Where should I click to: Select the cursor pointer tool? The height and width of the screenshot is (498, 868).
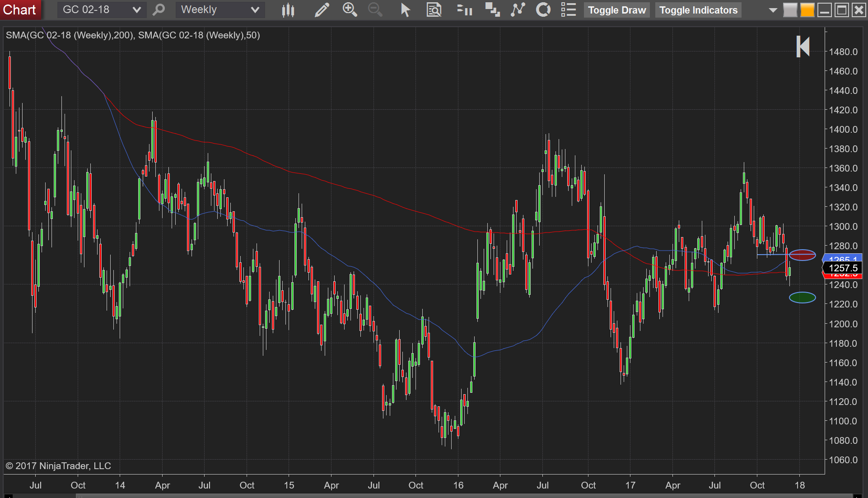pyautogui.click(x=405, y=10)
